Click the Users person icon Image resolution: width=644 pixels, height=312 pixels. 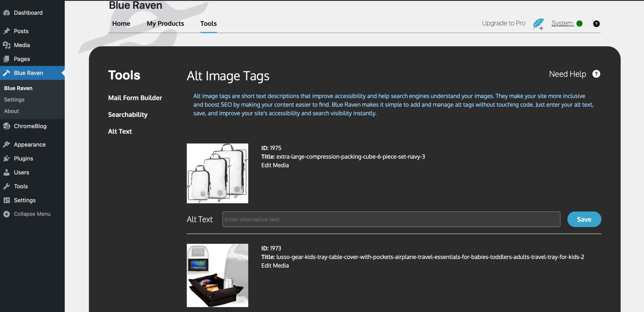coord(7,172)
